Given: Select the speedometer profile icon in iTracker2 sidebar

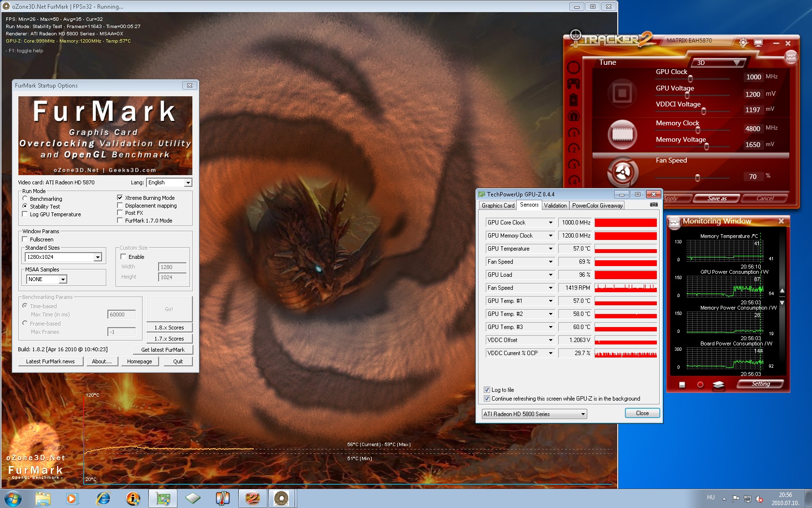Looking at the screenshot, I should (x=574, y=117).
